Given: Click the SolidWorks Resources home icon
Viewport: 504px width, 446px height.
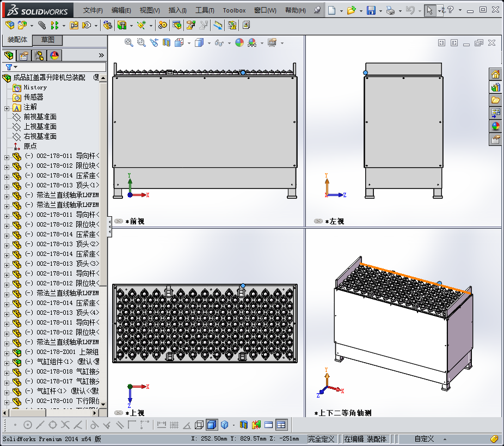Looking at the screenshot, I should (495, 74).
